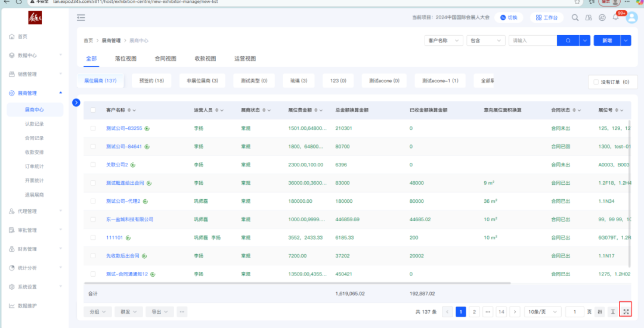Image resolution: width=644 pixels, height=328 pixels.
Task: Expand the 导出 dropdown button
Action: pyautogui.click(x=160, y=311)
